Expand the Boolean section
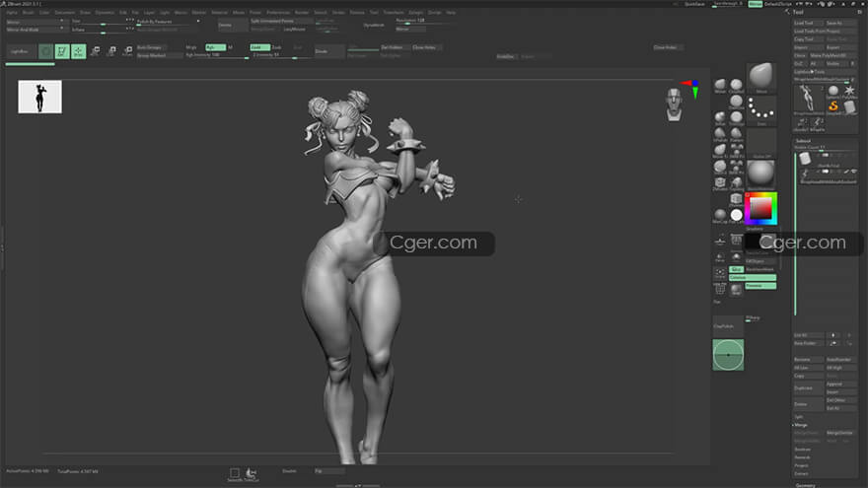Screen dimensions: 868x488 802,450
